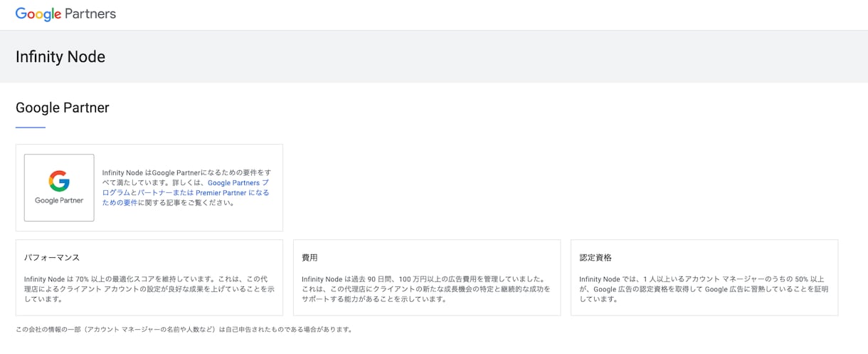Click the footnote この会社の情報の一部 text

(184, 329)
